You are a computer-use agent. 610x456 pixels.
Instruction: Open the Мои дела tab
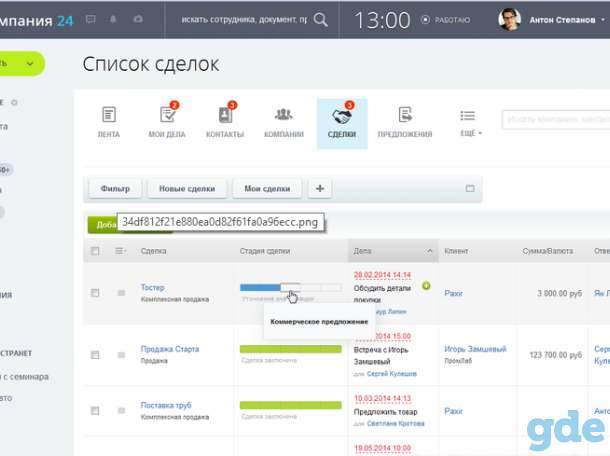click(x=167, y=122)
